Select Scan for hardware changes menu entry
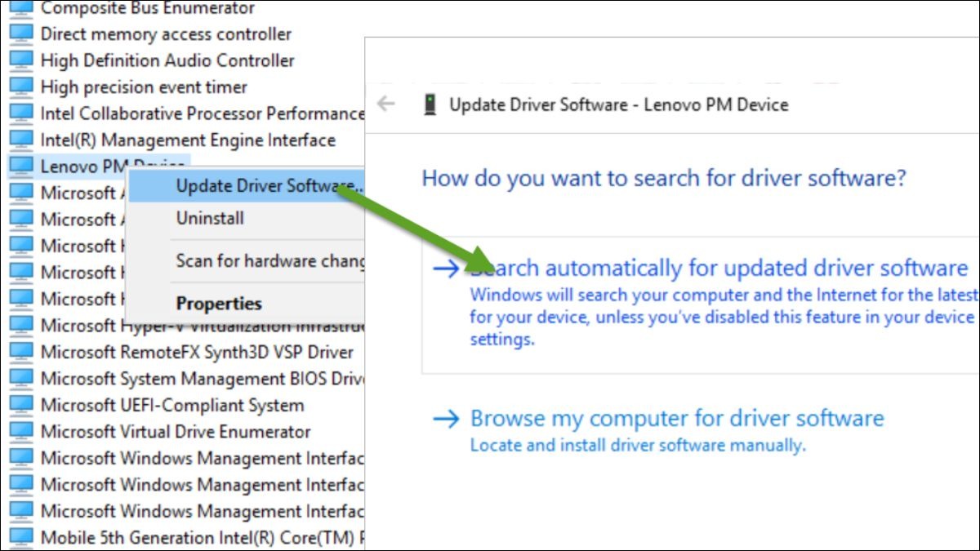The width and height of the screenshot is (980, 551). tap(247, 261)
